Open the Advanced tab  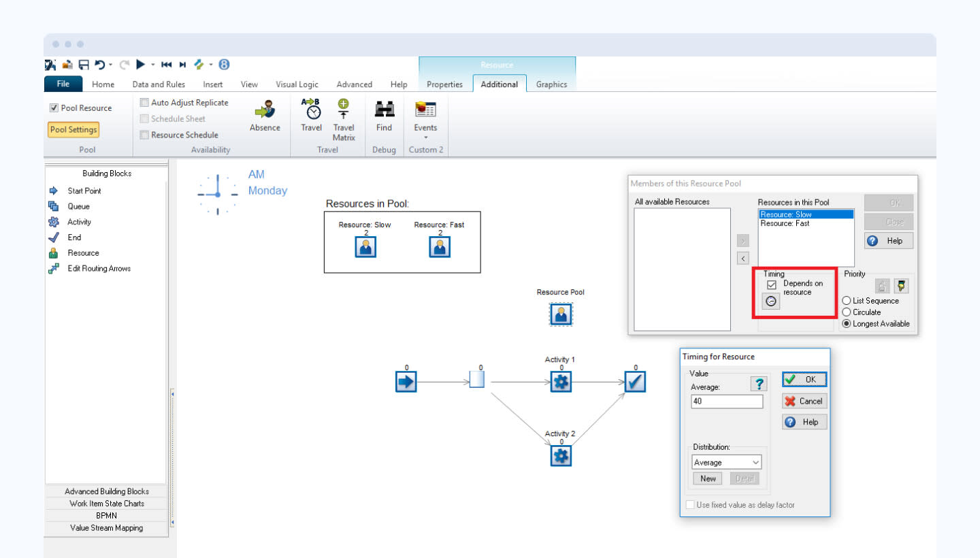[355, 84]
